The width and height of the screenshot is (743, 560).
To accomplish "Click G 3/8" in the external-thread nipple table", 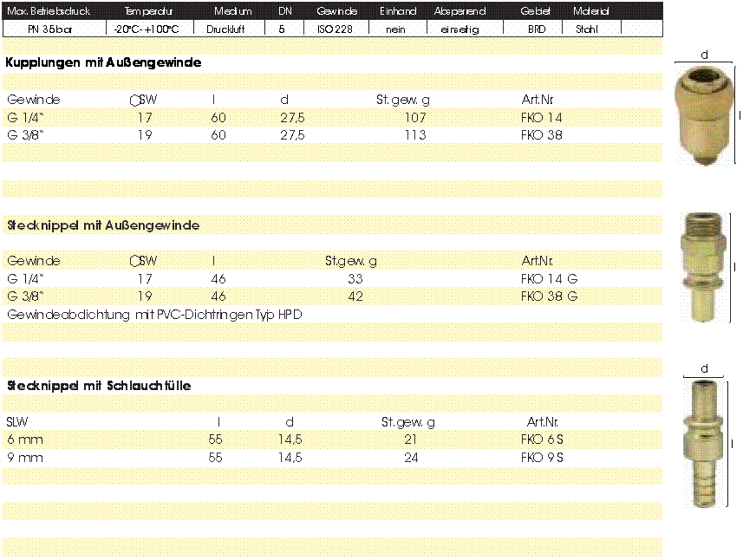I will (x=25, y=296).
